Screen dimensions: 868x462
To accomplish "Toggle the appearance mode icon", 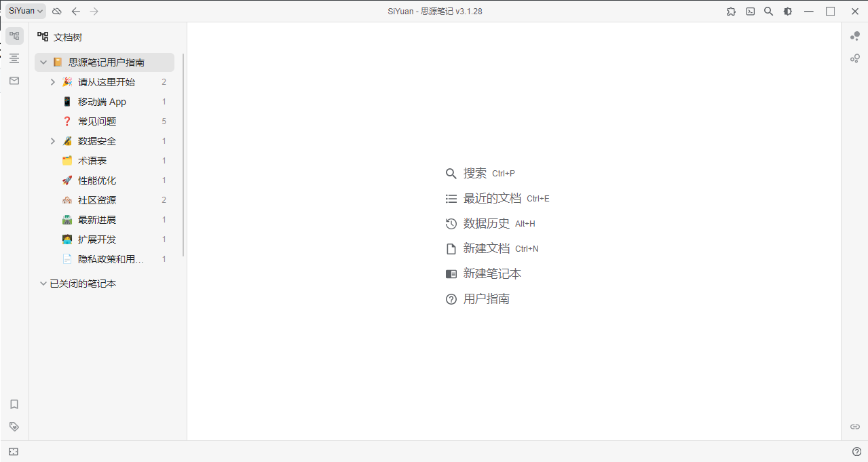I will (788, 12).
